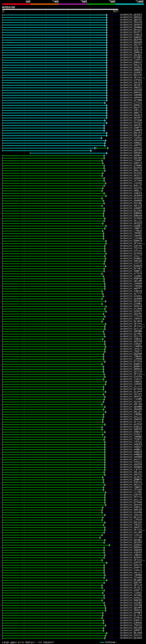This screenshot has height=644, width=146.
Task: Click label UniRef100_A9RT52
Action: point(131,145)
